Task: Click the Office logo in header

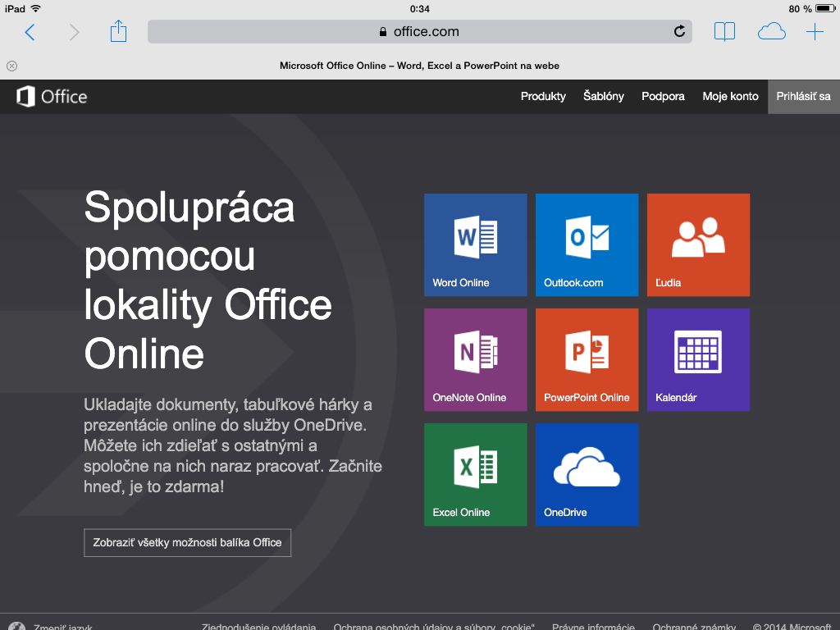Action: coord(52,97)
